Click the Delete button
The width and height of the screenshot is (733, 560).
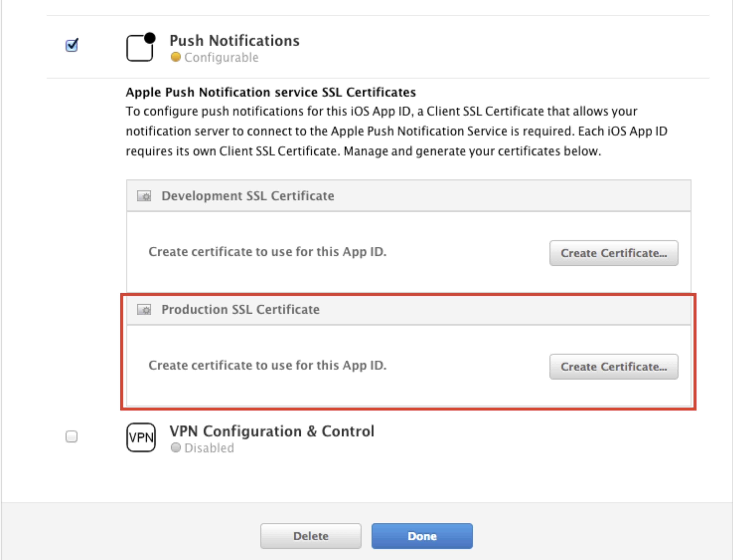pyautogui.click(x=311, y=536)
